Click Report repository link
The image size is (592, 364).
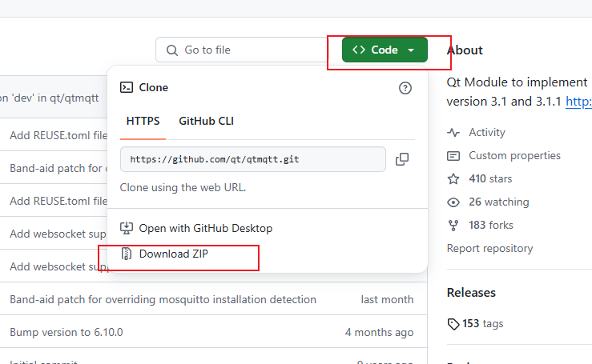[489, 248]
